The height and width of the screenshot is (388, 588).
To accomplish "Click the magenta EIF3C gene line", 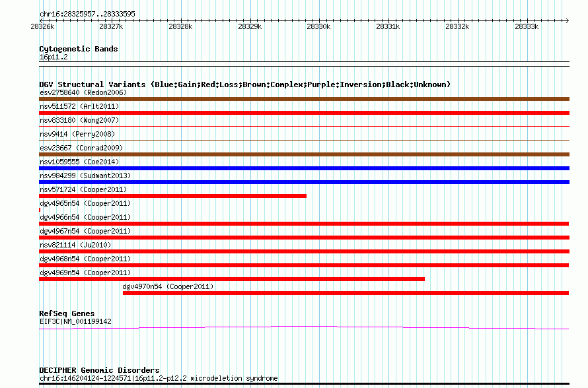I will (x=304, y=328).
